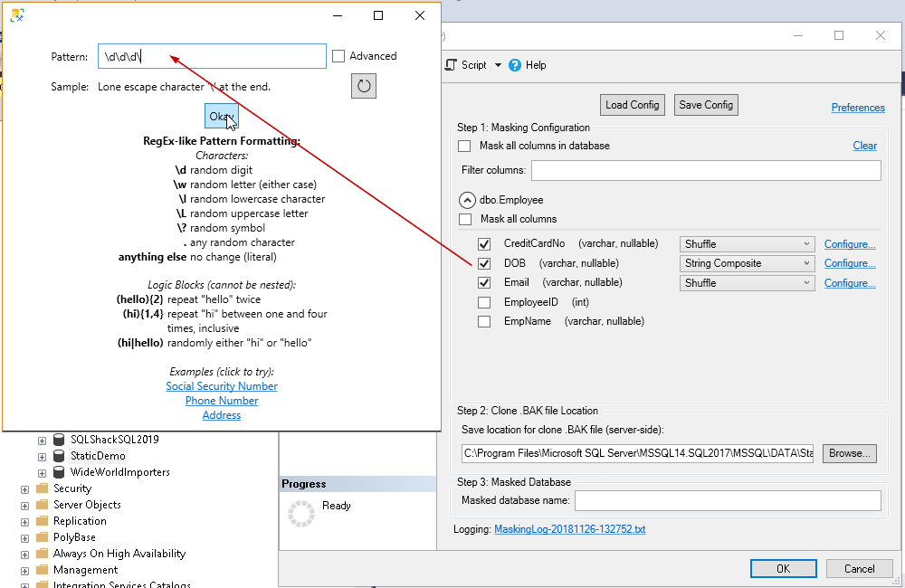Image resolution: width=905 pixels, height=588 pixels.
Task: Click the StaticDemo database icon
Action: click(59, 456)
